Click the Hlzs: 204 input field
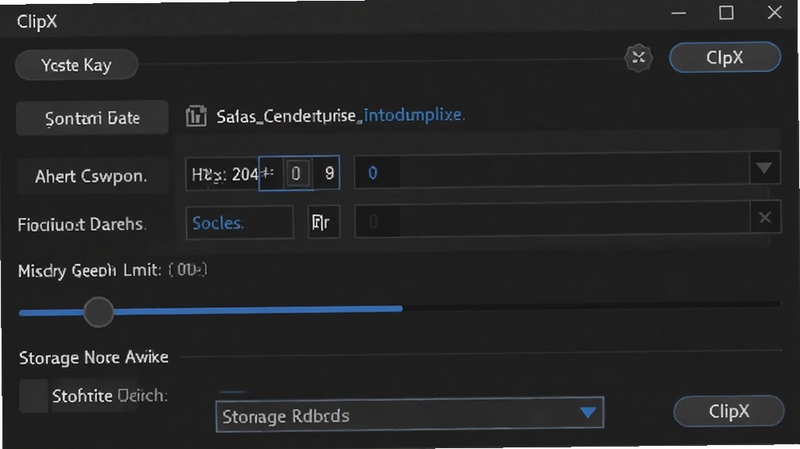 click(x=222, y=174)
